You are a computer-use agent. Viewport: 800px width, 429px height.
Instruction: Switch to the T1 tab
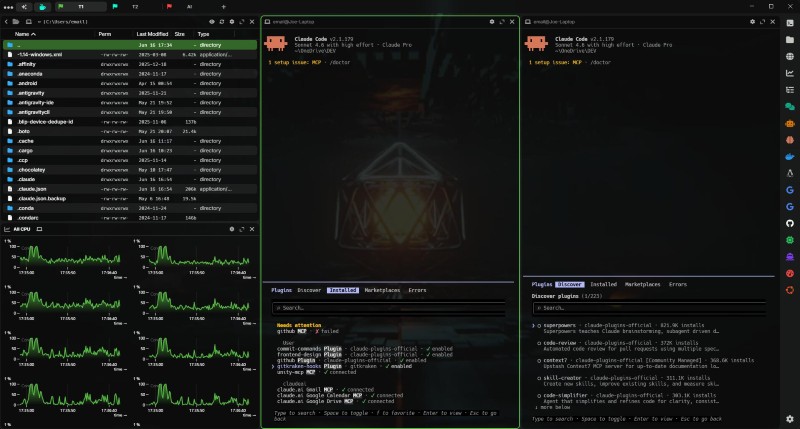point(81,7)
